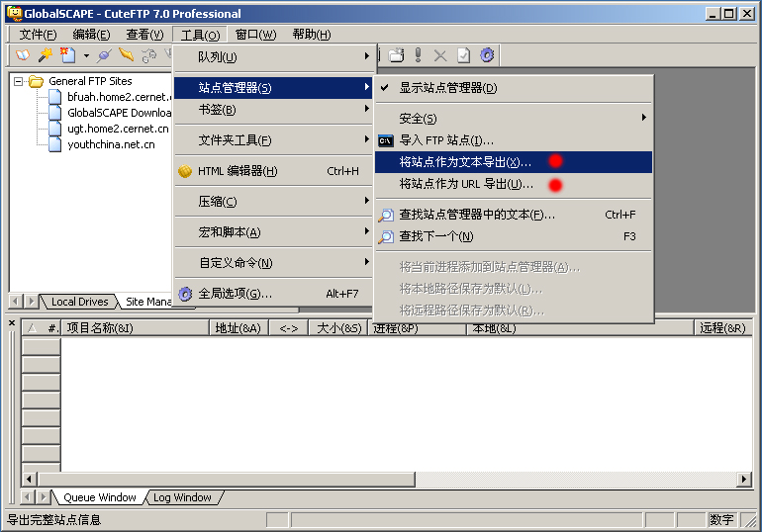This screenshot has height=532, width=762.
Task: Click the Quick Connect plug icon
Action: (104, 55)
